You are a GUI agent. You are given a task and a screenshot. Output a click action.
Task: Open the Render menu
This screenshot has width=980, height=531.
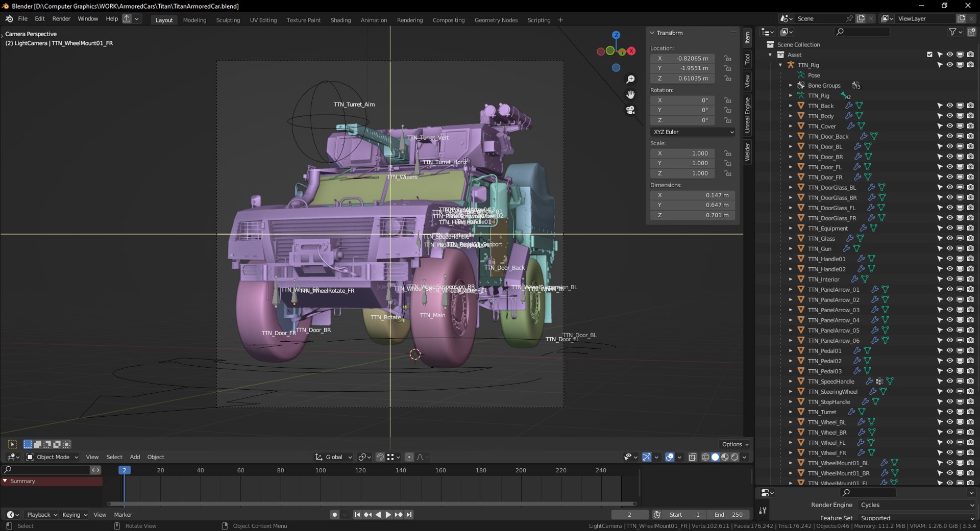pyautogui.click(x=61, y=19)
